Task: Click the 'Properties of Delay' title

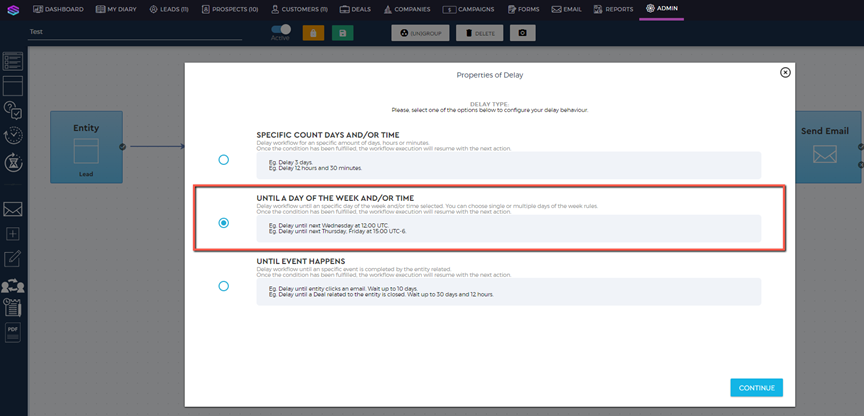Action: [x=490, y=75]
